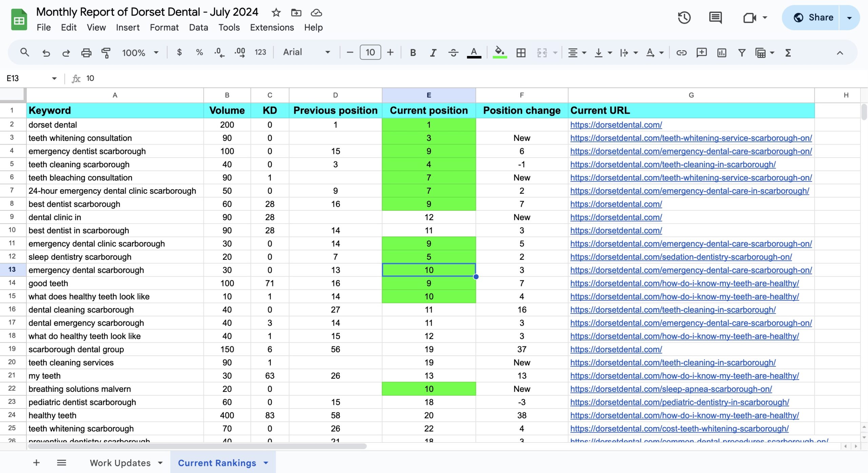This screenshot has width=868, height=473.
Task: Open dorsetdental.com link in row 2
Action: point(616,125)
